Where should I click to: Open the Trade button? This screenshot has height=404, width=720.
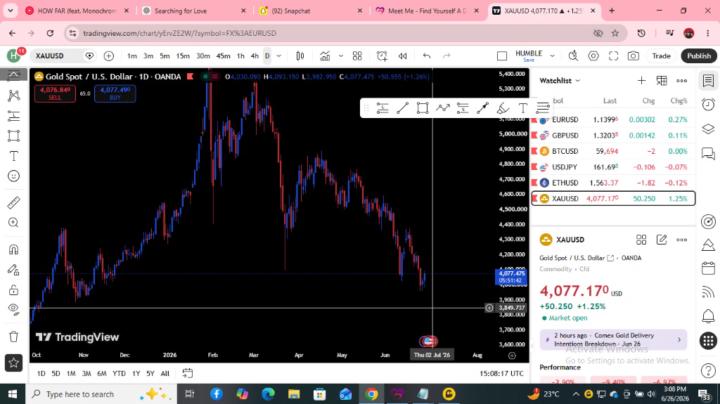tap(661, 56)
